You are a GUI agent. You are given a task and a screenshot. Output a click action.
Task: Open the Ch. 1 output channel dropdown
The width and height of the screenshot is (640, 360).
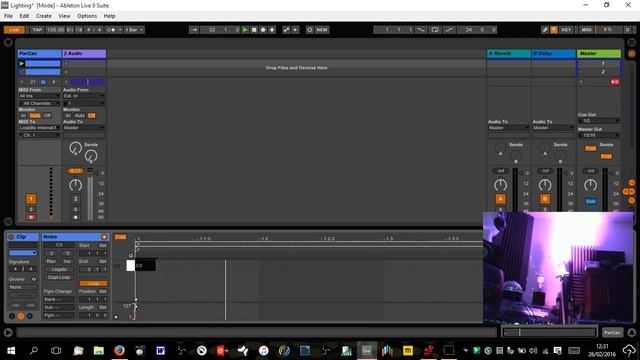(x=39, y=135)
